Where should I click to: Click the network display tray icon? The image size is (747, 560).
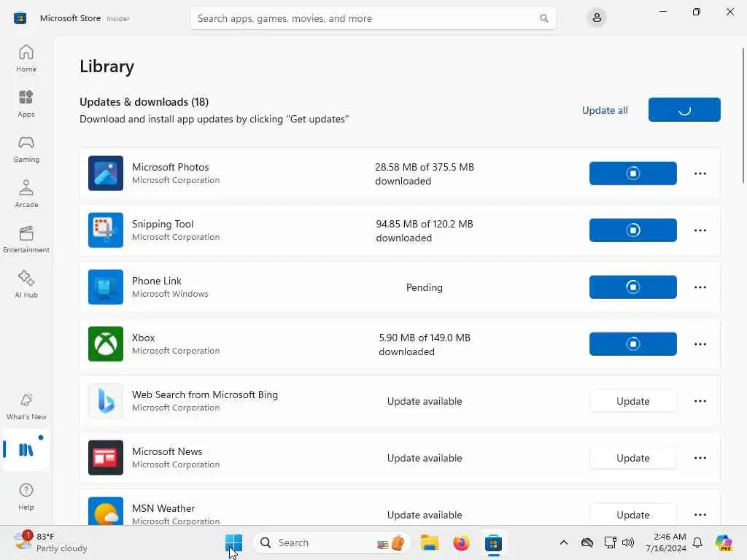click(610, 542)
